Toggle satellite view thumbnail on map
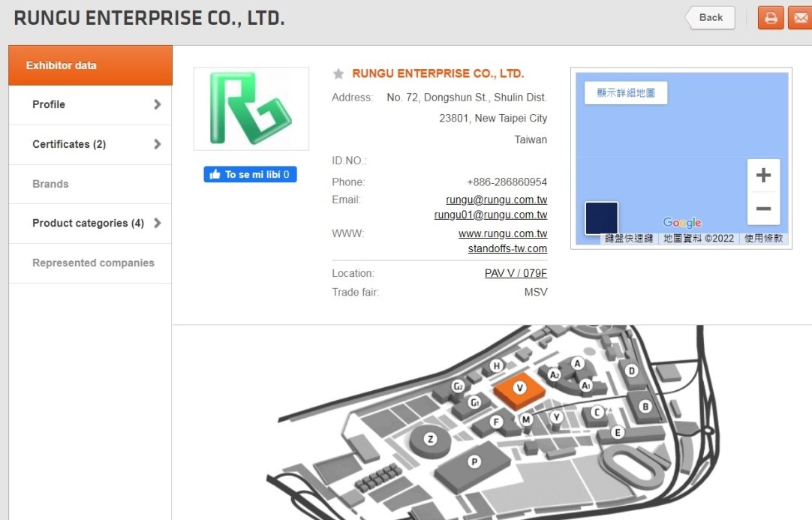812x520 pixels. point(601,218)
